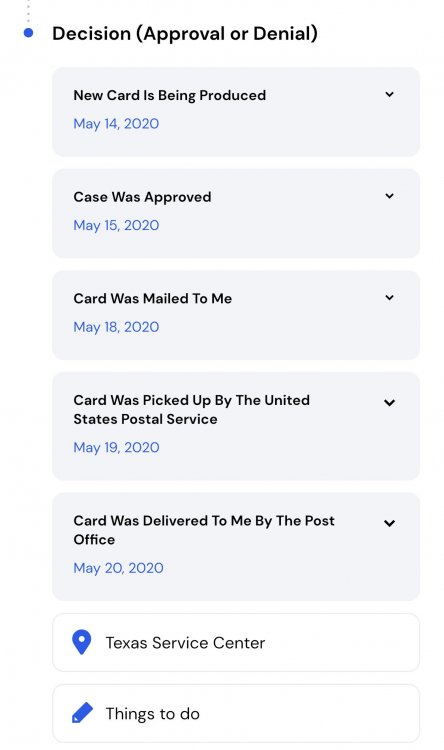Select the May 18, 2020 date link
The height and width of the screenshot is (750, 444).
[x=116, y=327]
